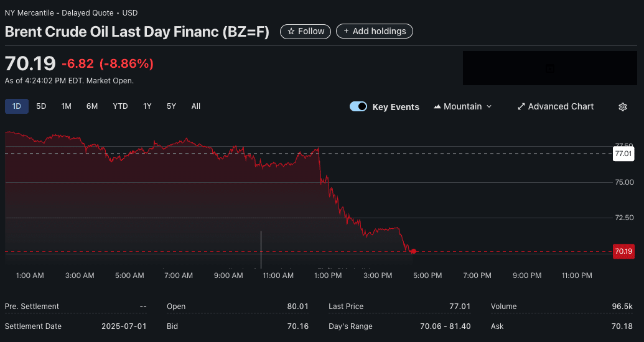Select the All time range
The width and height of the screenshot is (644, 342).
point(196,106)
